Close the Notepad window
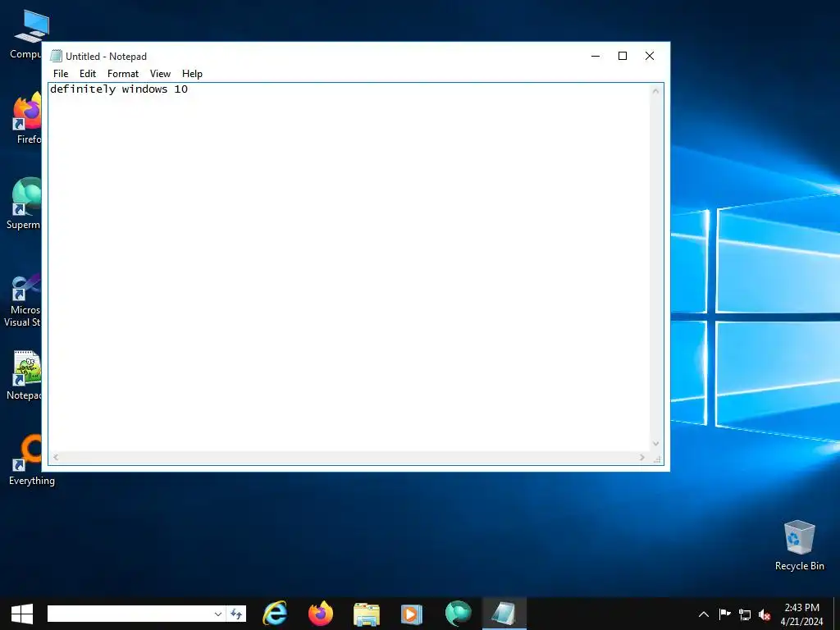 click(x=650, y=56)
